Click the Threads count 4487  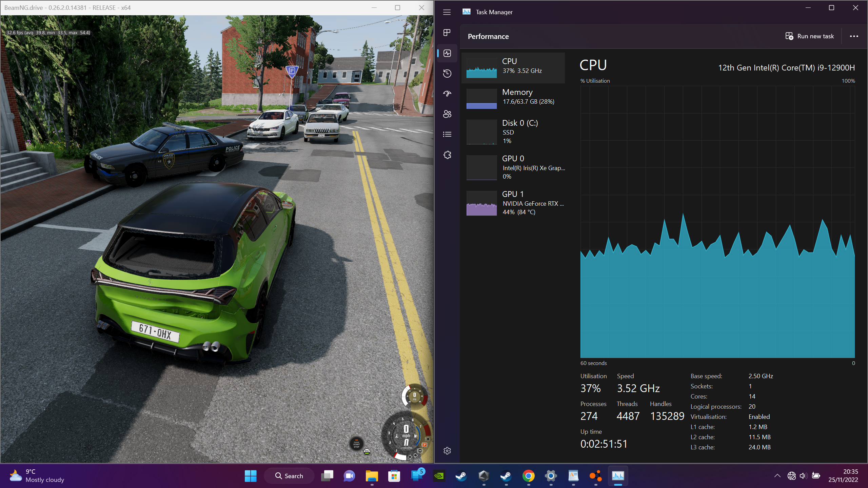pos(628,416)
